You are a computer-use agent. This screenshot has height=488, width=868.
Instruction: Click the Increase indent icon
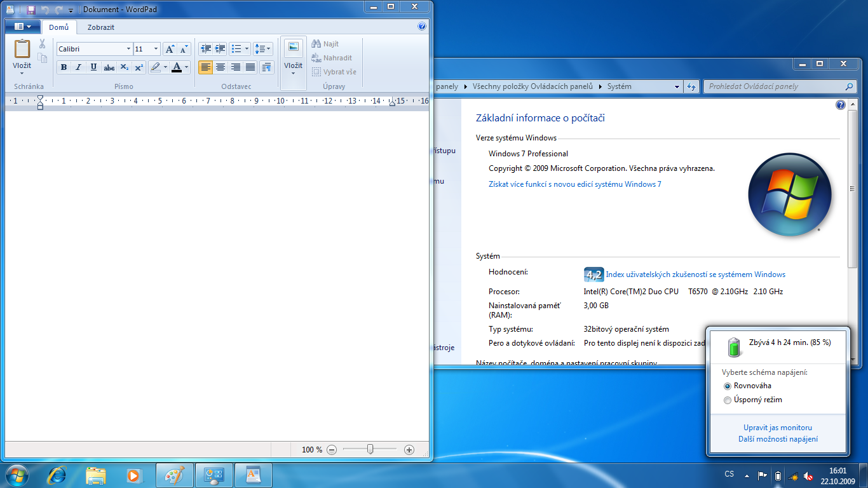pos(220,49)
